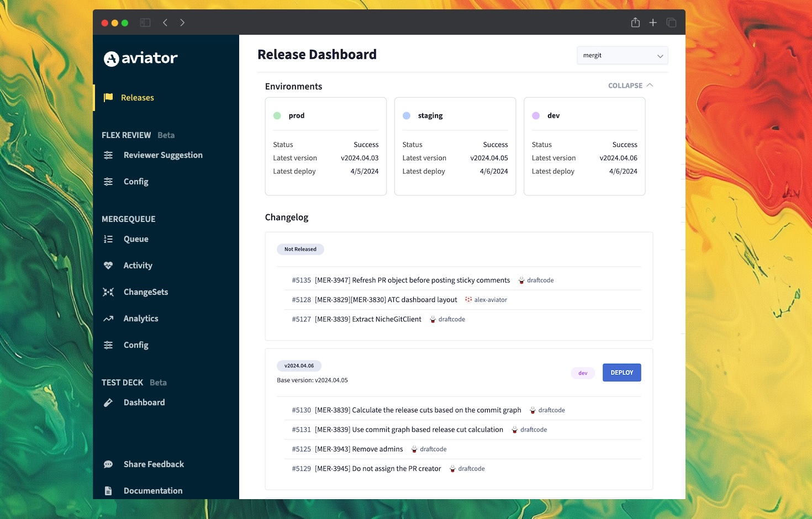Click draftcode avatar on PR #5129
The width and height of the screenshot is (812, 519).
click(x=452, y=469)
